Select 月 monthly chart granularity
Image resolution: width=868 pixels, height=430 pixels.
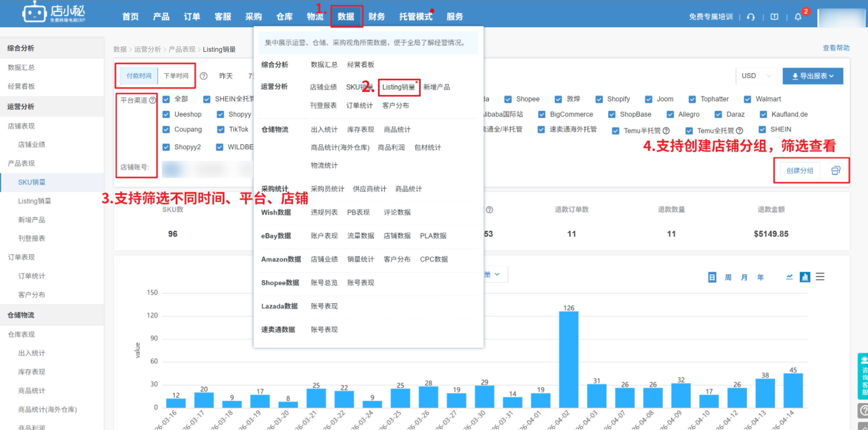(744, 277)
